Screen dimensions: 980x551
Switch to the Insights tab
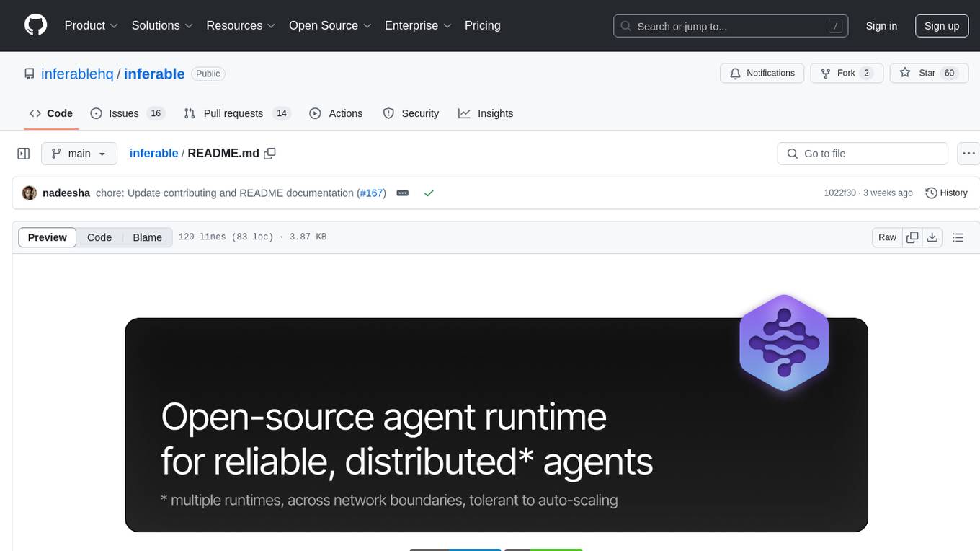tap(486, 113)
